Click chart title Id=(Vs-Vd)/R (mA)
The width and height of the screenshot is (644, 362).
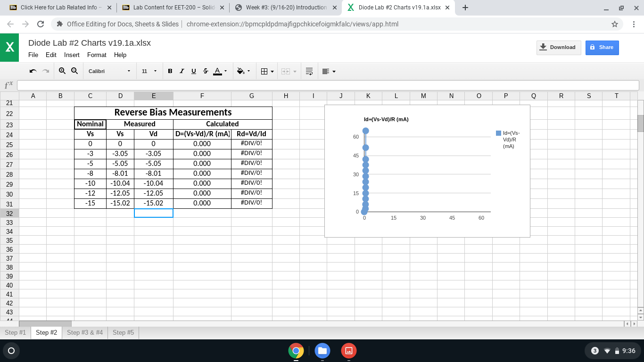point(386,119)
